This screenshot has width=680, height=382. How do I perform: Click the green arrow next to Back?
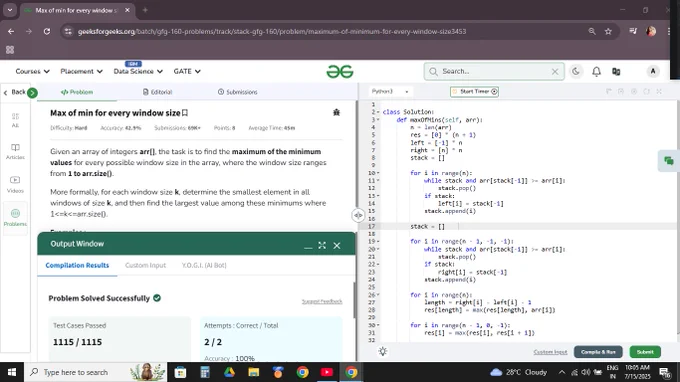[32, 92]
